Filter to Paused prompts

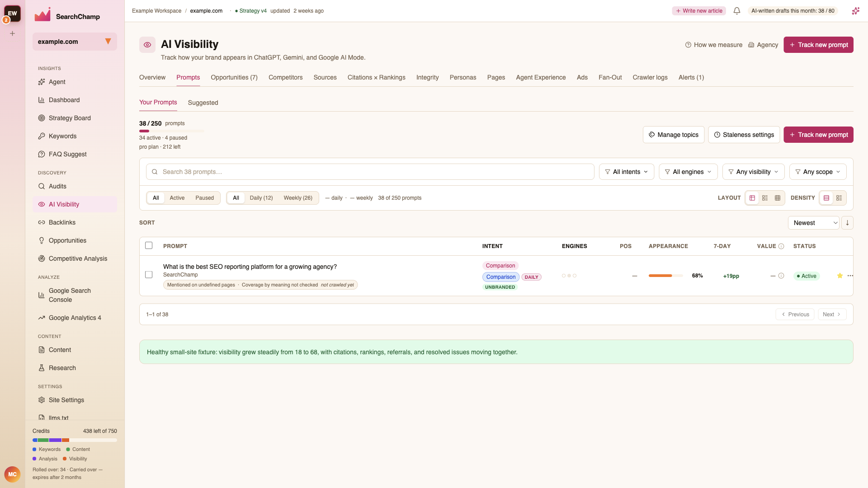tap(205, 198)
